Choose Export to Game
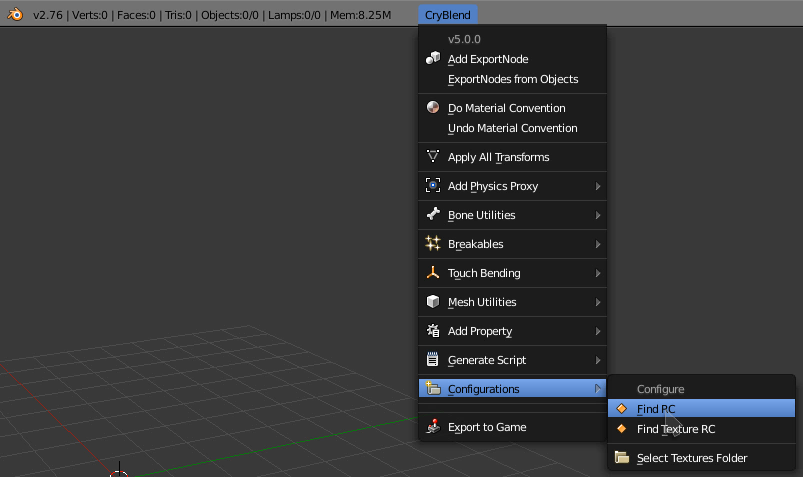This screenshot has width=803, height=477. pyautogui.click(x=512, y=427)
